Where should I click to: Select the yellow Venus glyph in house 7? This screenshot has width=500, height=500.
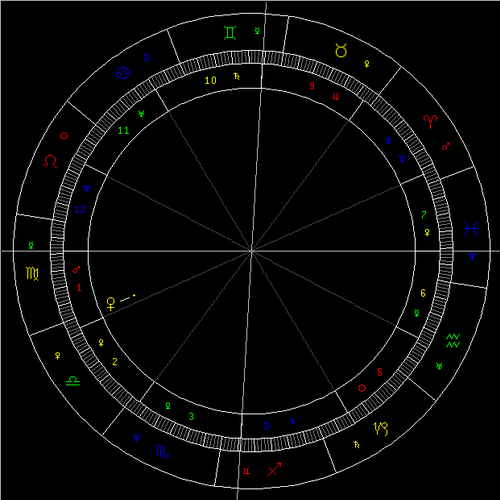point(427,232)
